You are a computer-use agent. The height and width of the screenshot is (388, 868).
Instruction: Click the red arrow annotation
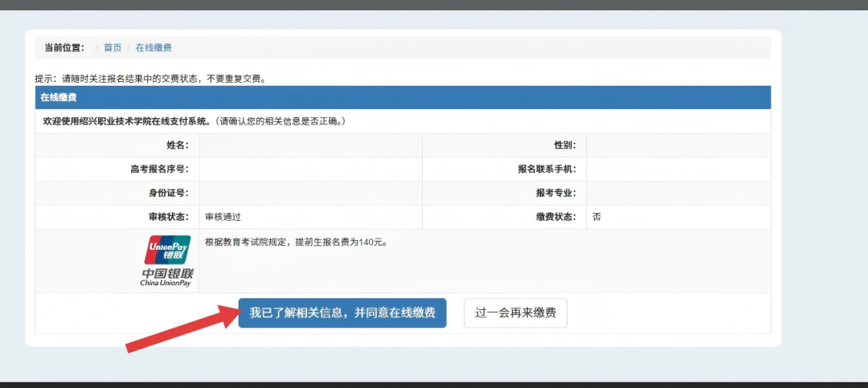pos(179,329)
